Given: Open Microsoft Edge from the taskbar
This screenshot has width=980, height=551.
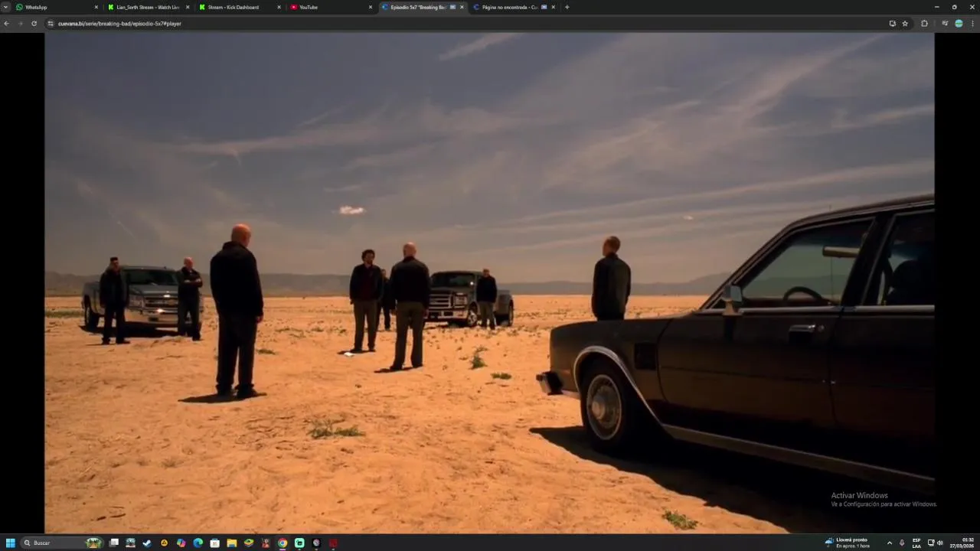Looking at the screenshot, I should [x=198, y=543].
